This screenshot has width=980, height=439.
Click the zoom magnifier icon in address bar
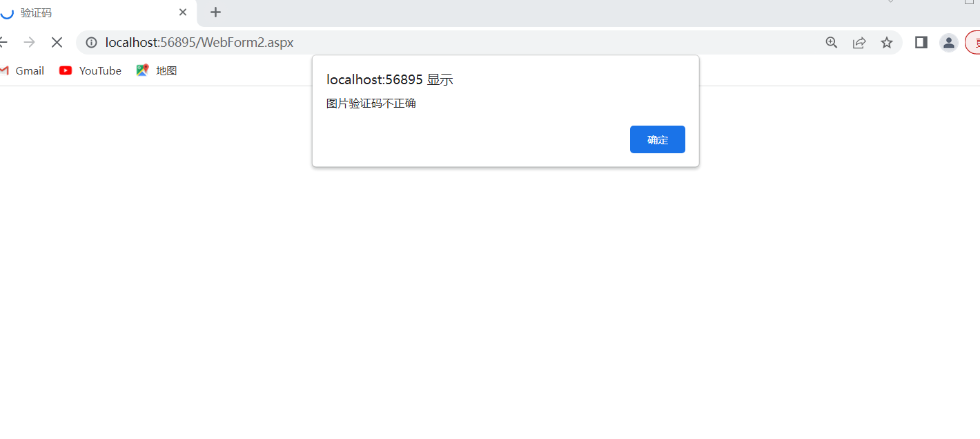coord(832,43)
